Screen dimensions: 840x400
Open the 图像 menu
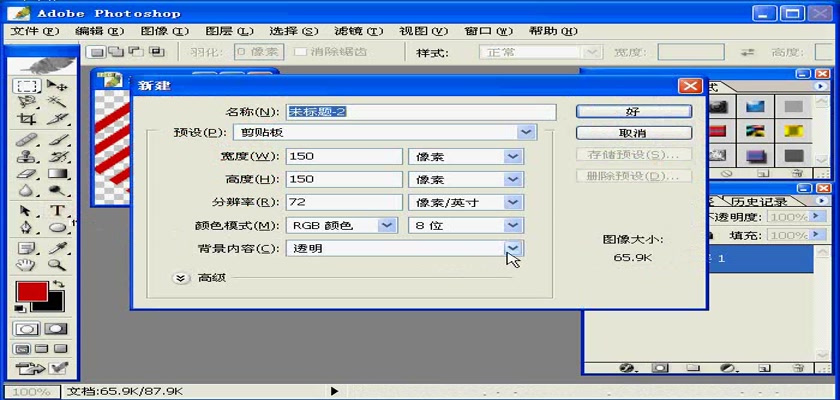[164, 31]
